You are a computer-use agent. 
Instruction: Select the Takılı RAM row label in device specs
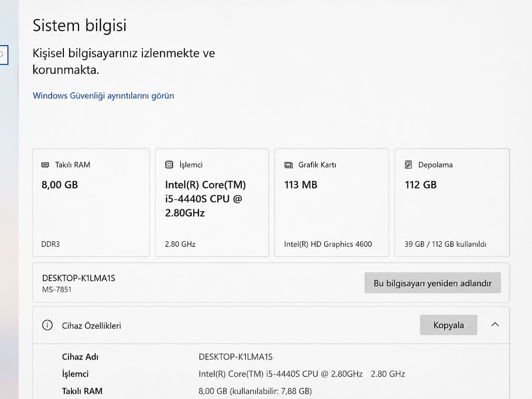pyautogui.click(x=82, y=391)
